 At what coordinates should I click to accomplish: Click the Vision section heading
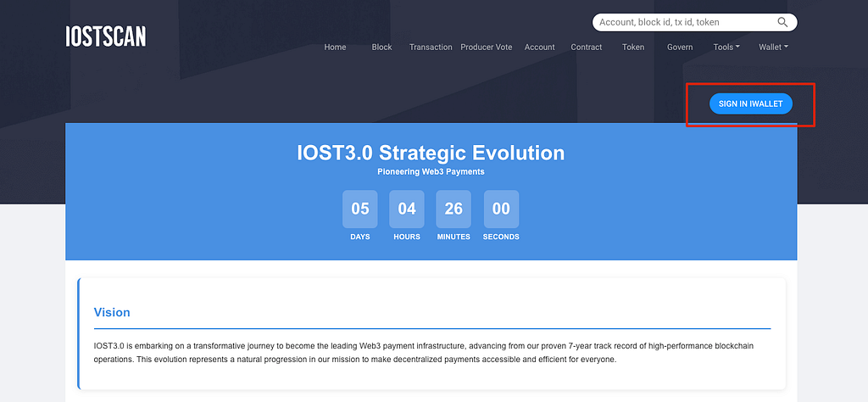coord(112,312)
